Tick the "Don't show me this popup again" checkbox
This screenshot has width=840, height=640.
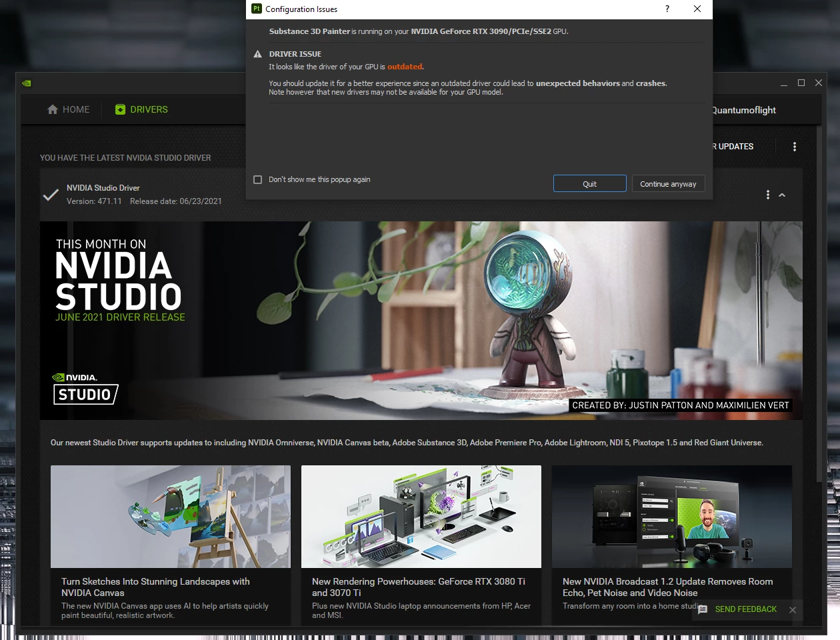pos(258,179)
